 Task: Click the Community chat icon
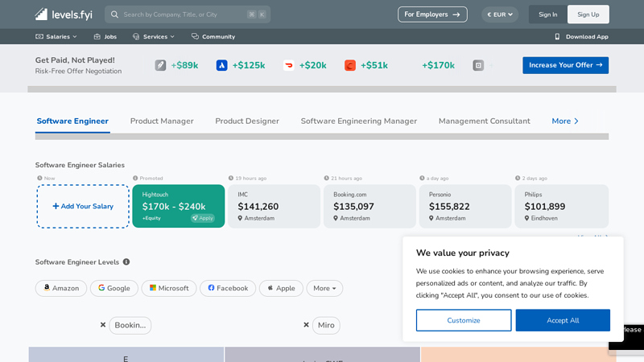(195, 36)
